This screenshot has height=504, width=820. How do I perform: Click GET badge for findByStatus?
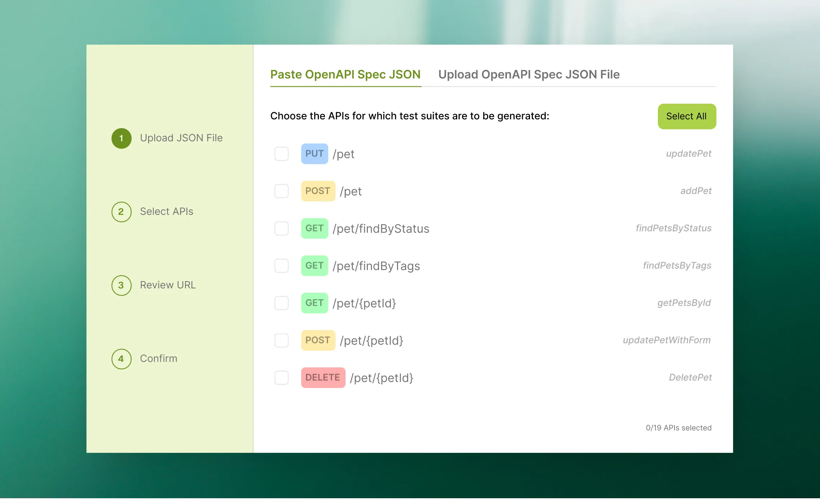[314, 228]
